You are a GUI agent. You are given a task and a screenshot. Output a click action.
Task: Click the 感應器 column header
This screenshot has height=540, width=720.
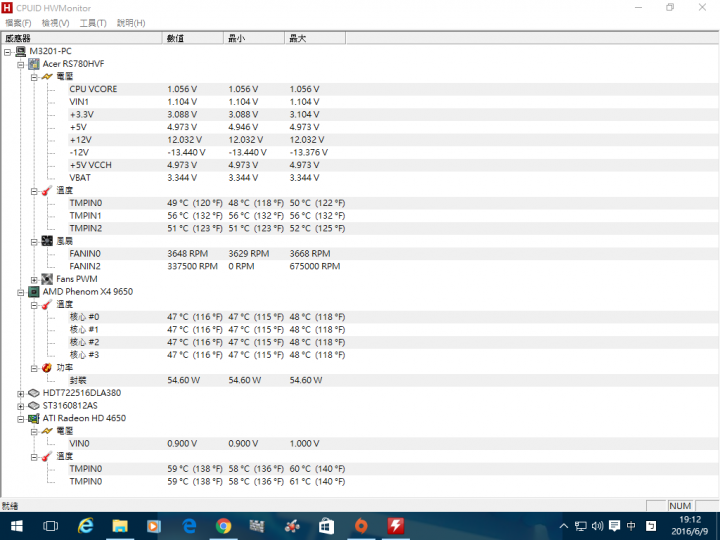pos(82,38)
